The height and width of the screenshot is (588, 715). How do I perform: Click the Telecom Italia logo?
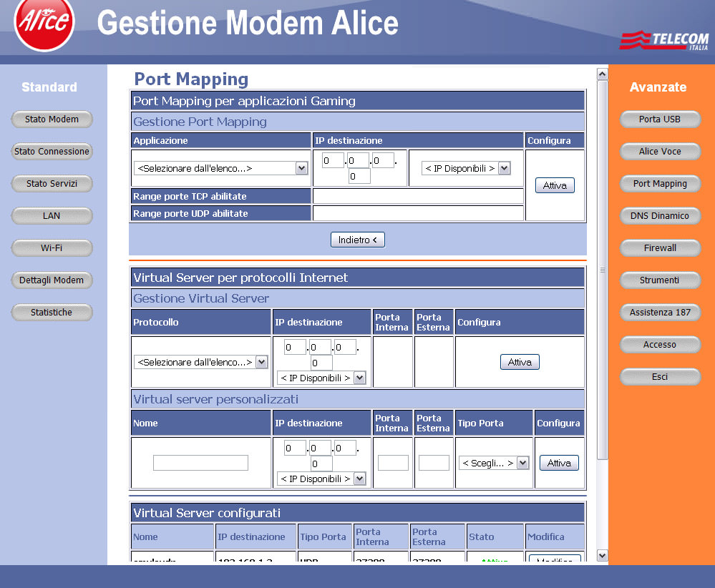(x=664, y=41)
